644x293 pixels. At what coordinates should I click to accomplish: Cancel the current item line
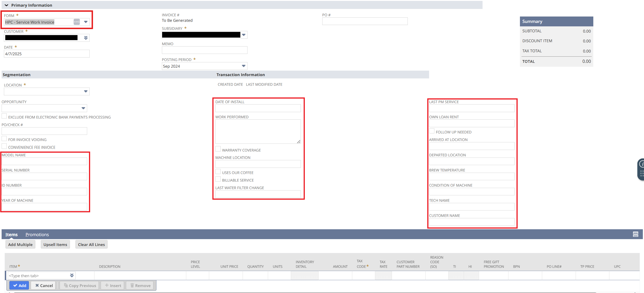44,285
